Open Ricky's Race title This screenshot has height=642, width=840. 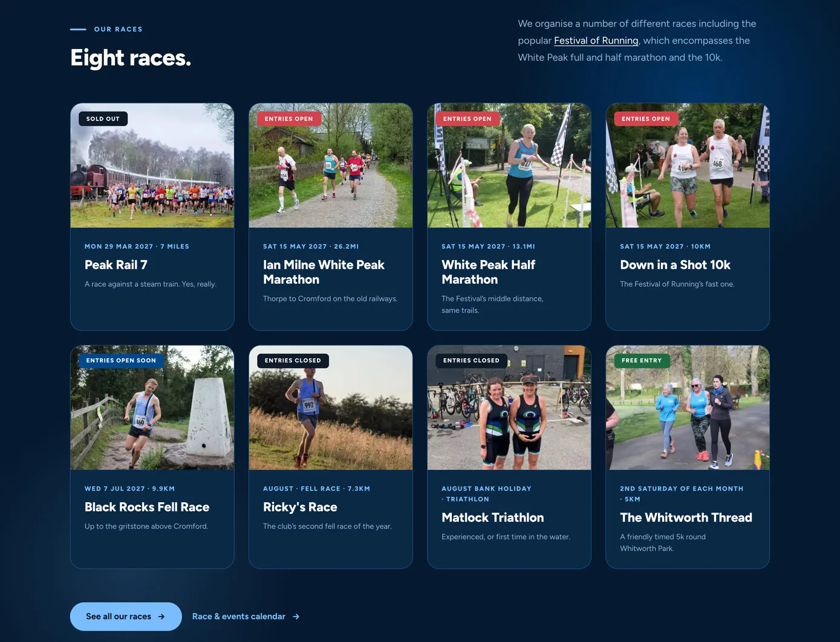[x=300, y=507]
